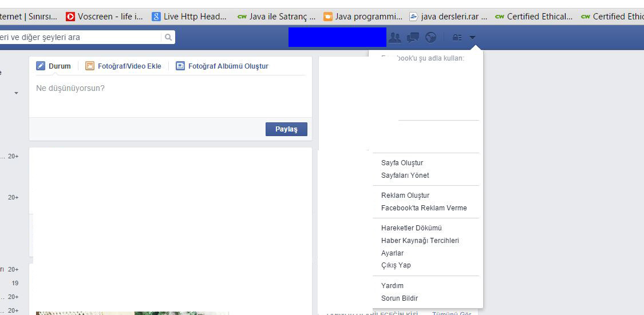Image resolution: width=644 pixels, height=315 pixels.
Task: Click the Fotoğraf/Video Ekle picture icon
Action: [89, 66]
